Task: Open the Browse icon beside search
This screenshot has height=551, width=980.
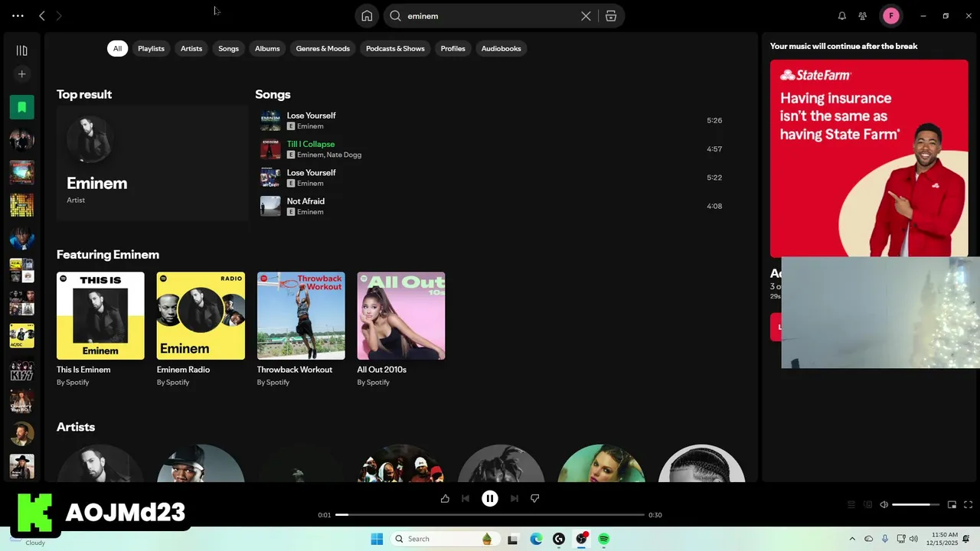Action: [x=611, y=16]
